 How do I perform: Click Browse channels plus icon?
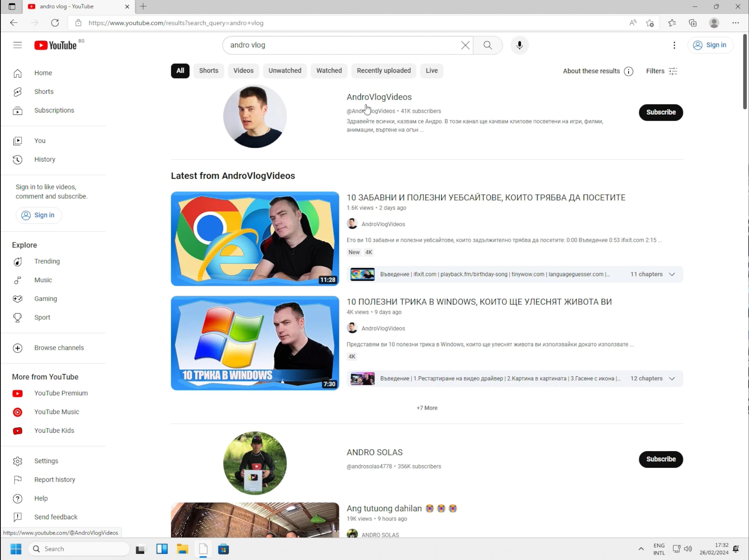point(17,348)
